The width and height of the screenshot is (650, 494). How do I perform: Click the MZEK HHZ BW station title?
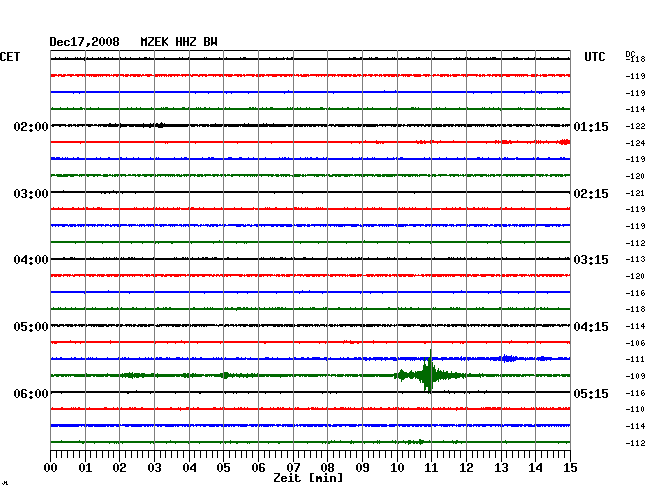[179, 42]
